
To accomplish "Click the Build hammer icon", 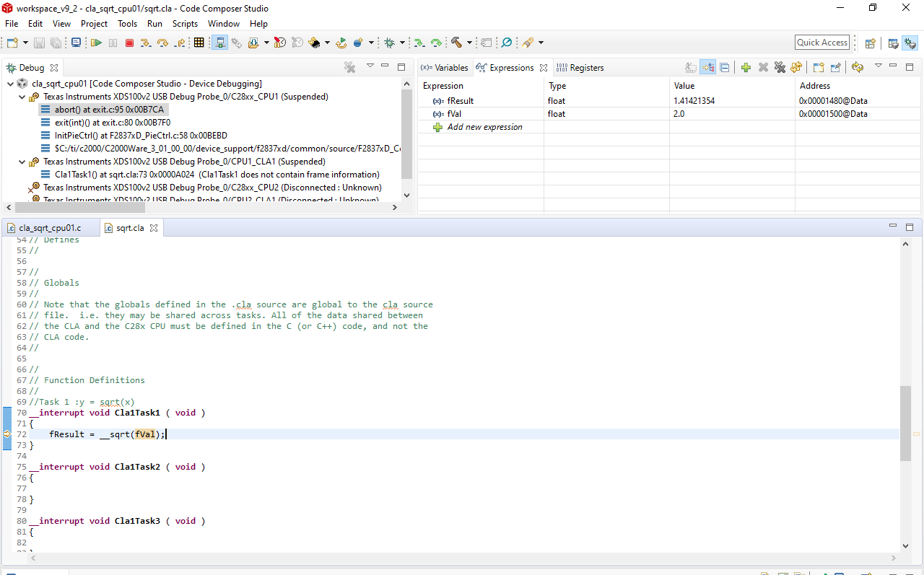I will click(x=456, y=43).
